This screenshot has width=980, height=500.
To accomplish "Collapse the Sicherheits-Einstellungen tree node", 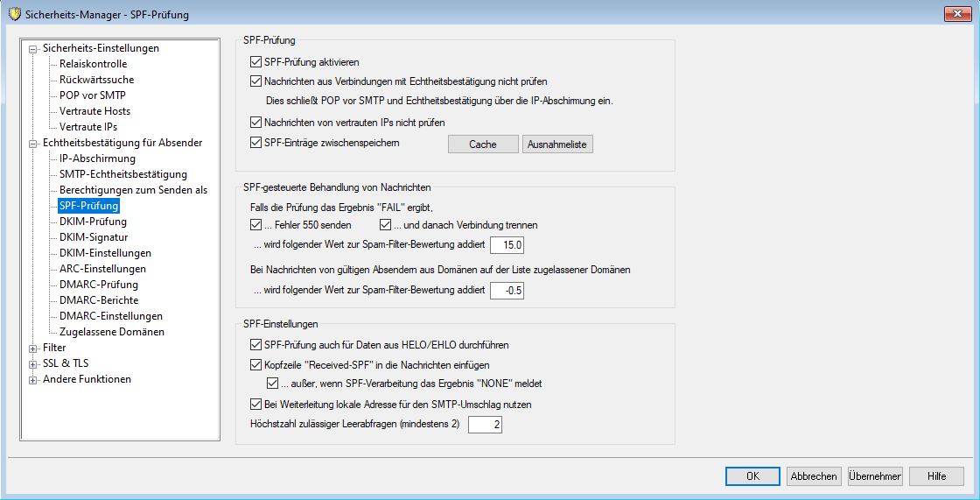I will pyautogui.click(x=34, y=49).
